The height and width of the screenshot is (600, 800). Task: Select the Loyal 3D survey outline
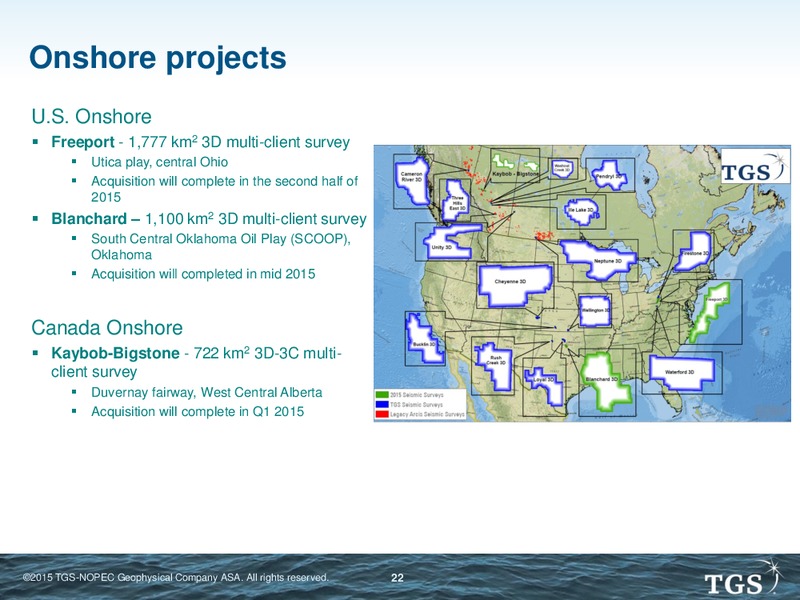pos(545,385)
